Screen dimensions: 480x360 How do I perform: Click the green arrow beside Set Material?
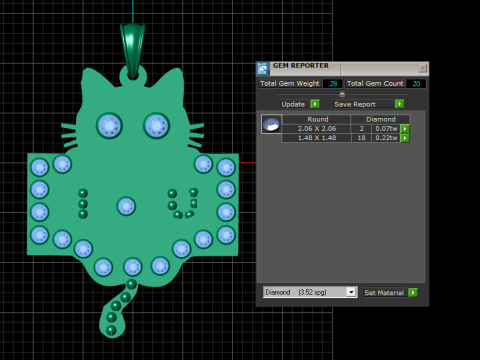(413, 293)
